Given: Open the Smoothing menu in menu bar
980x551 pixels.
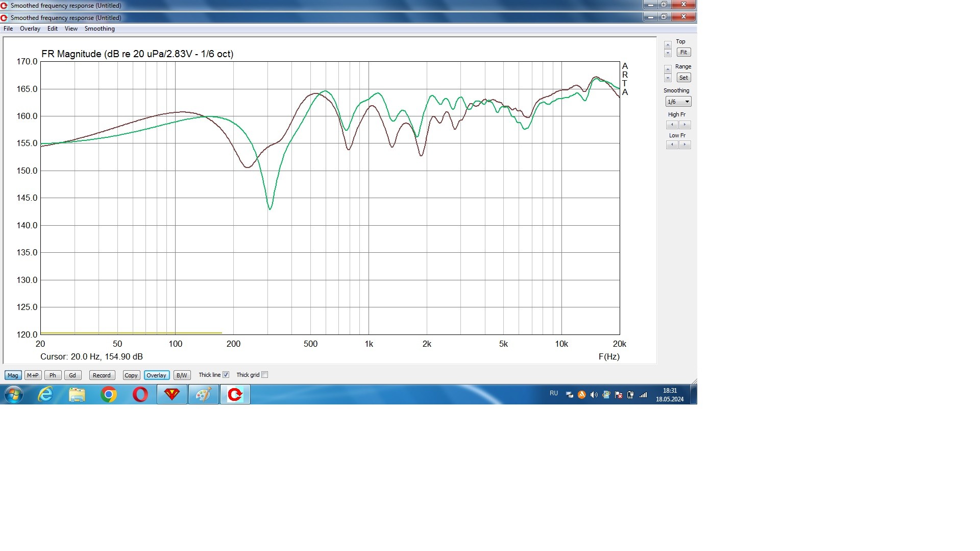Looking at the screenshot, I should pyautogui.click(x=100, y=29).
